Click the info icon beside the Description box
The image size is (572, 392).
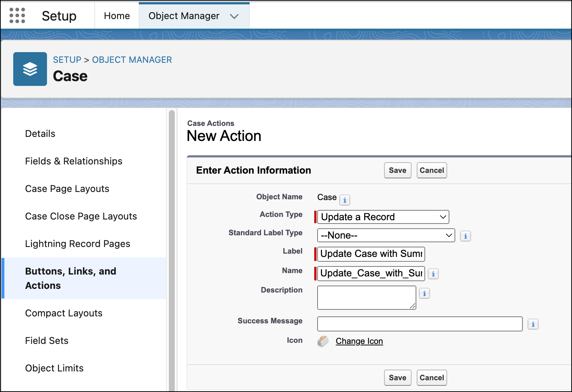pyautogui.click(x=424, y=293)
